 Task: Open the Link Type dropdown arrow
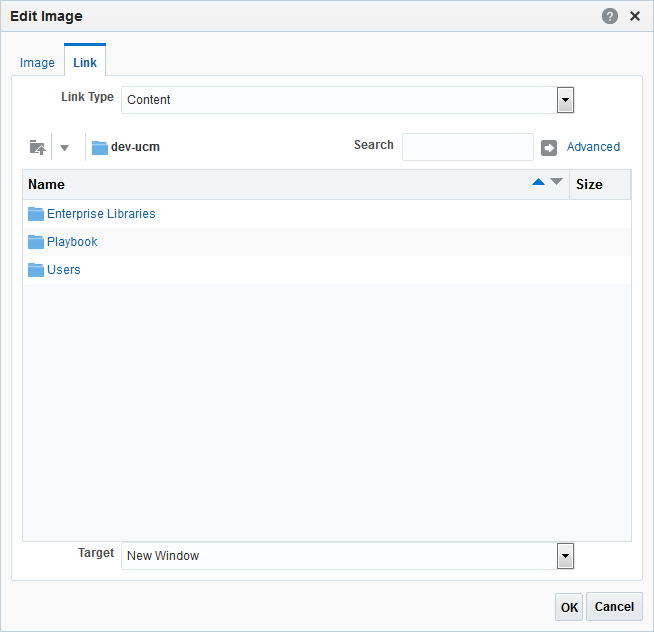pos(565,100)
